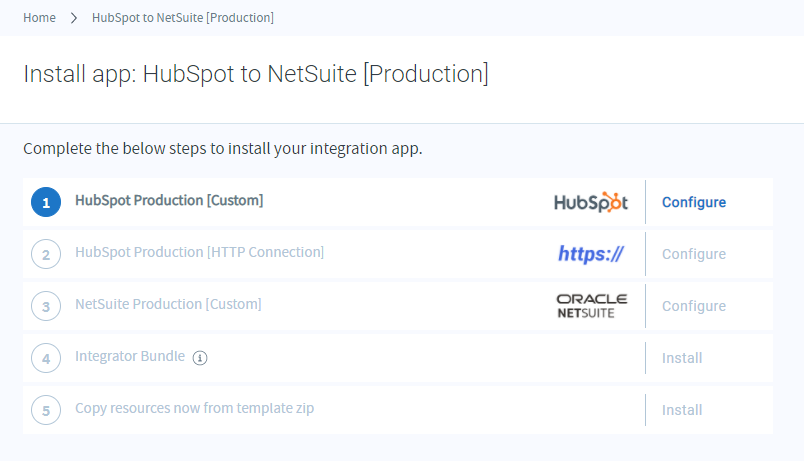Click the step 4 number circle
The image size is (804, 461).
pos(46,358)
